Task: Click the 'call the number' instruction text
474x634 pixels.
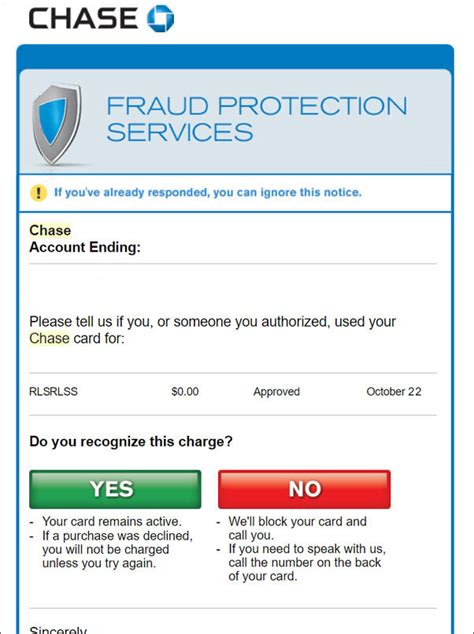Action: (307, 562)
